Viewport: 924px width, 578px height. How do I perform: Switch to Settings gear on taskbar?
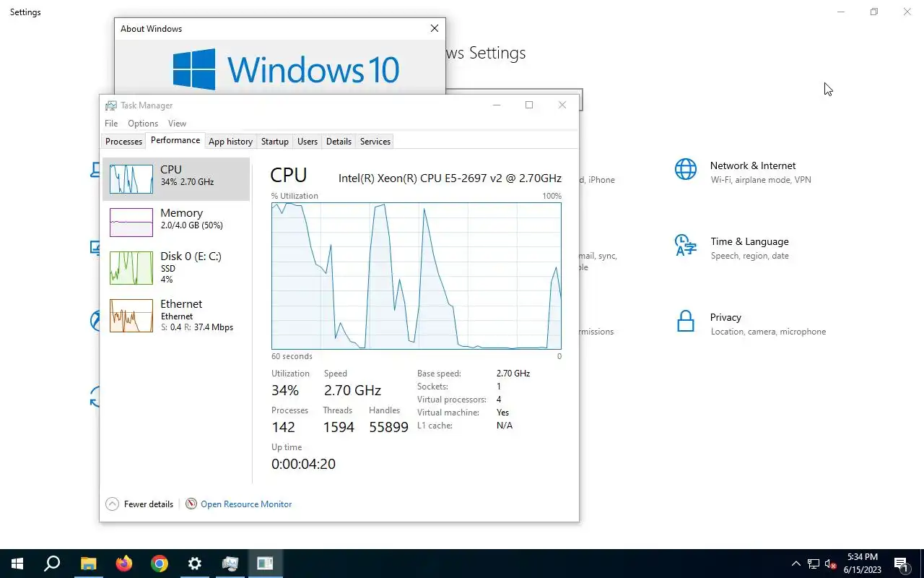(194, 564)
